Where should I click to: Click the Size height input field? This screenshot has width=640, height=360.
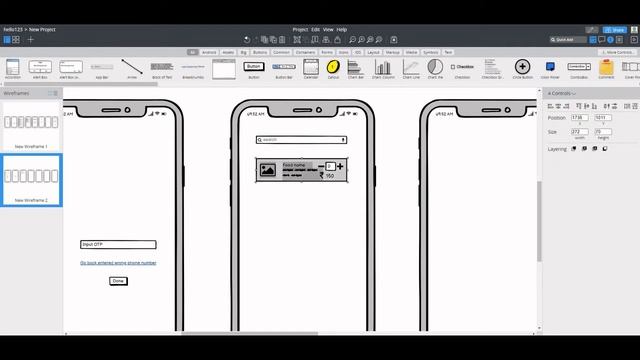(603, 131)
